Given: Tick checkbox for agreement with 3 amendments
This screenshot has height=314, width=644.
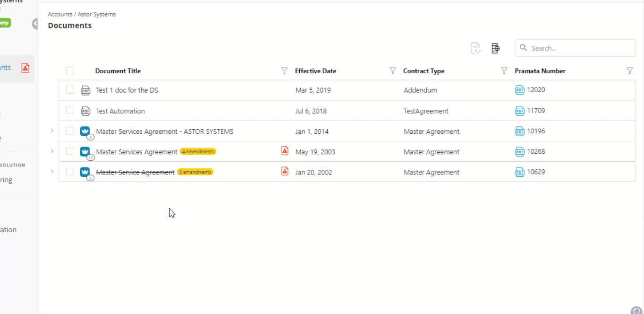Looking at the screenshot, I should click(70, 172).
